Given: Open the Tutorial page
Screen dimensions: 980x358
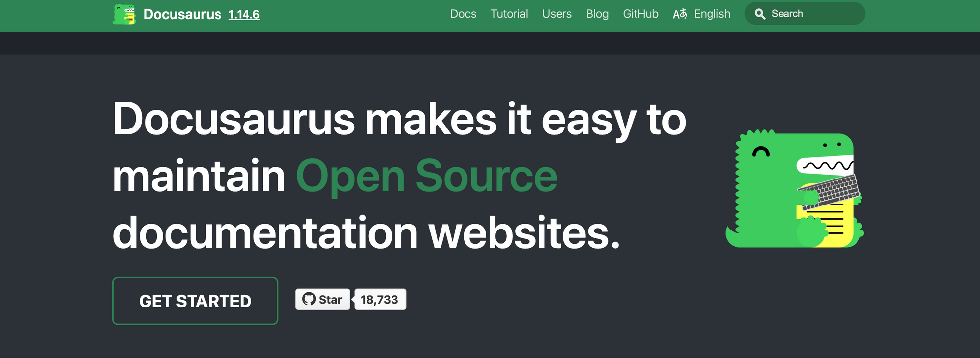Looking at the screenshot, I should point(509,14).
